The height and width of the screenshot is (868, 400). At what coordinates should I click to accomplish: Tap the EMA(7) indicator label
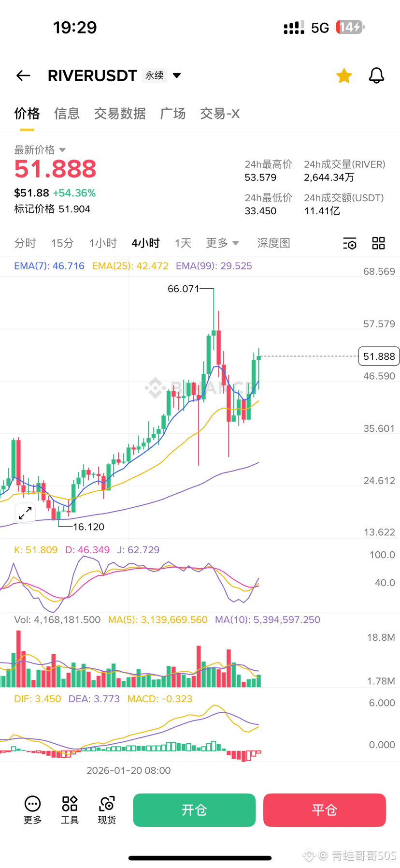[x=49, y=266]
